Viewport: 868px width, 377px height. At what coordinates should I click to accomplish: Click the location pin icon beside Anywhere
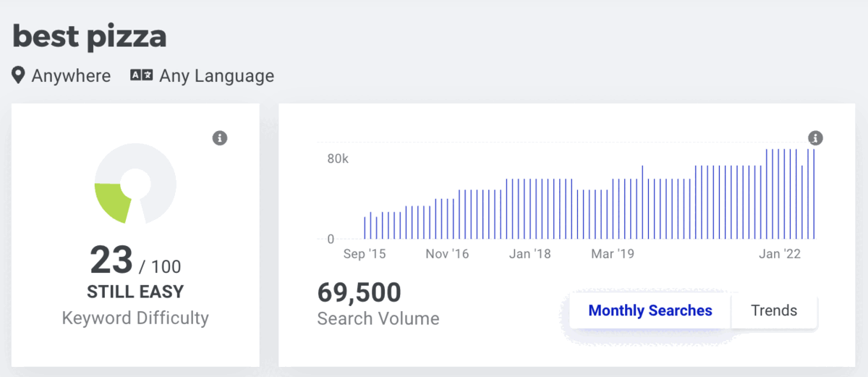click(x=18, y=75)
